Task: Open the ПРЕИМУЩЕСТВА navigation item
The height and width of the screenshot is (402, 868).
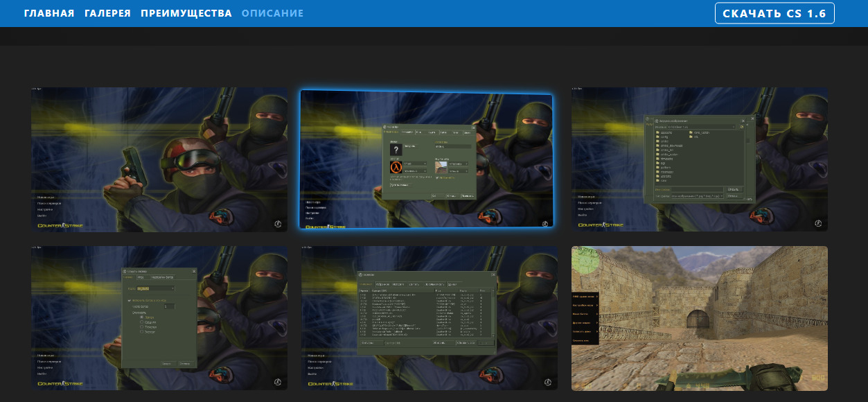Action: [186, 13]
